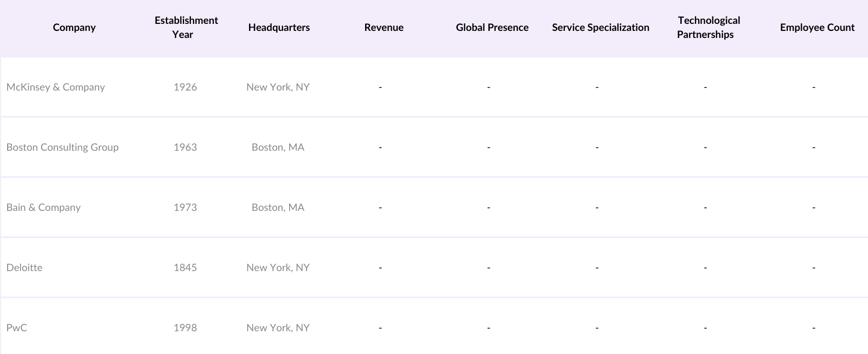Click the Bain & Company cell

pos(43,208)
